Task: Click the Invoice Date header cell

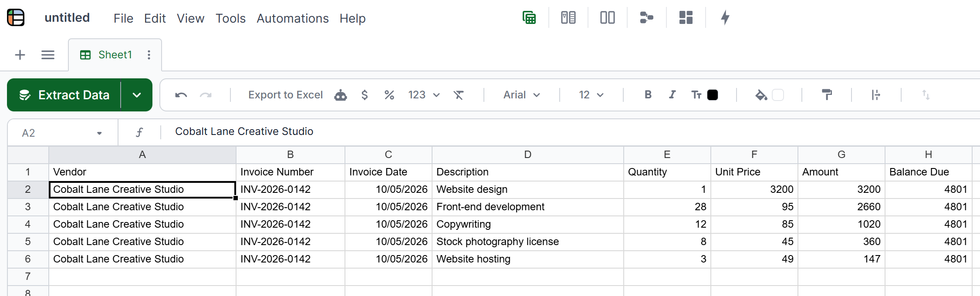Action: tap(389, 172)
